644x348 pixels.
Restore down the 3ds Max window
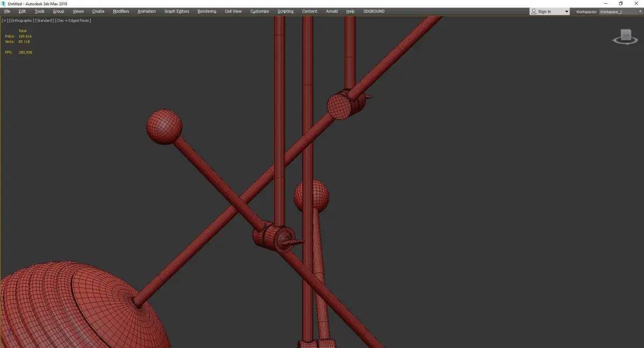621,4
